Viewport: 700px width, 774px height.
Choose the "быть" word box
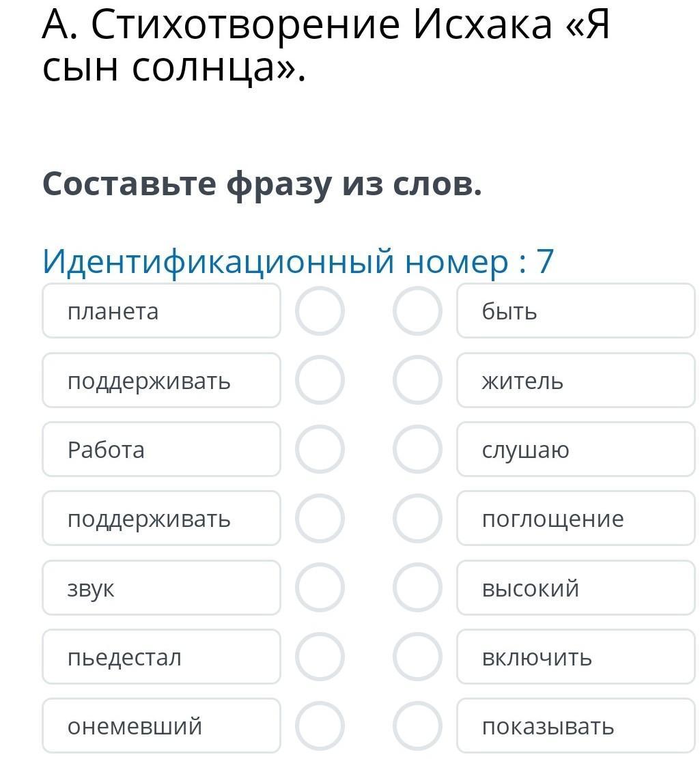(575, 311)
